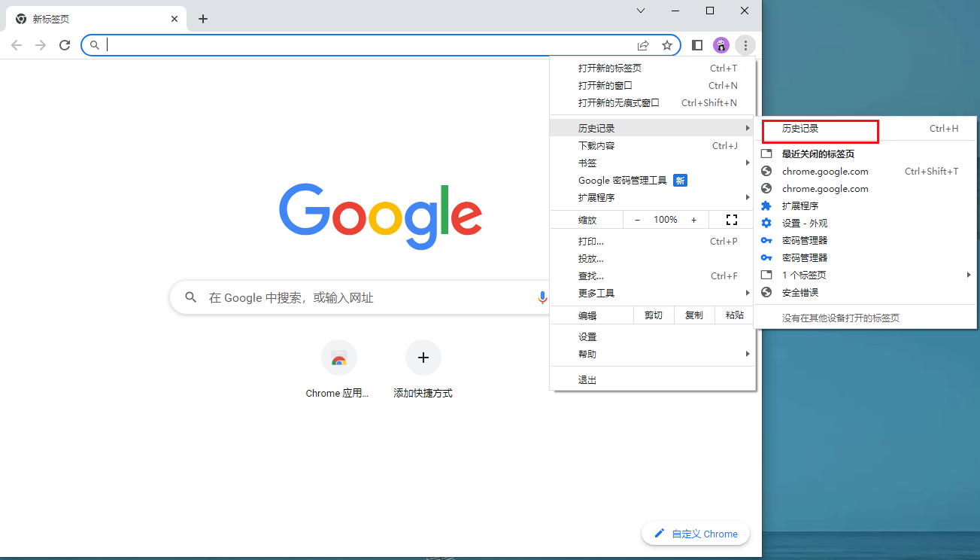Open 设置 from the Chrome menu
The width and height of the screenshot is (980, 560).
pos(652,336)
